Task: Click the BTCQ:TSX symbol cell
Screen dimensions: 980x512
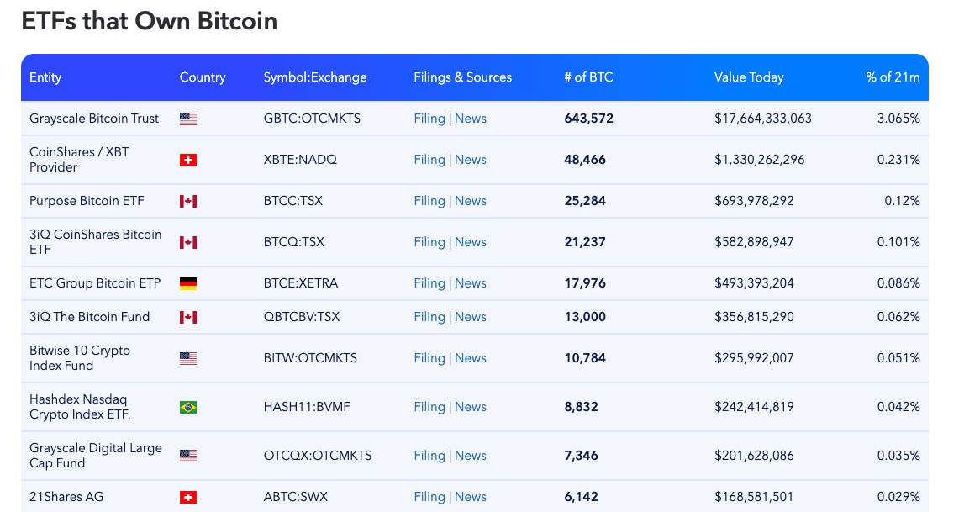Action: click(x=294, y=242)
